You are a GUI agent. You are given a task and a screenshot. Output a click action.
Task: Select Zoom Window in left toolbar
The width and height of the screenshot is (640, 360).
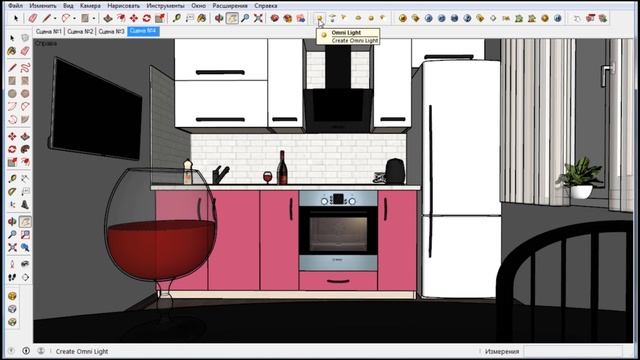(x=25, y=235)
